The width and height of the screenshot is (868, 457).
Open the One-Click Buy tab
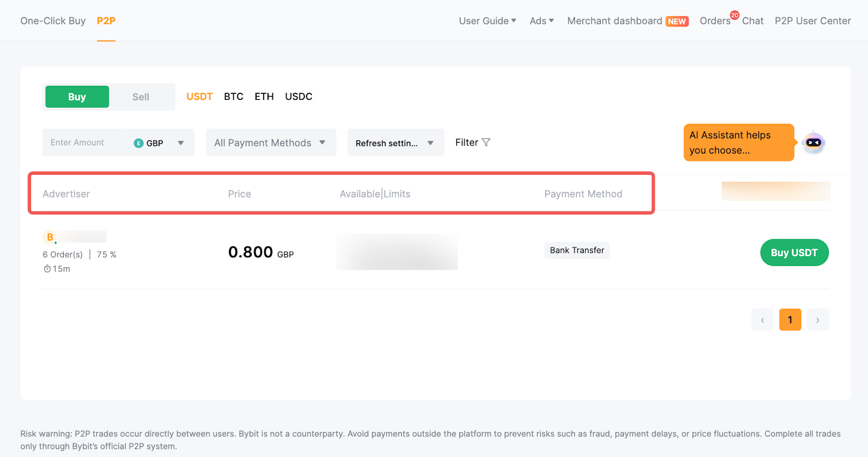tap(53, 21)
